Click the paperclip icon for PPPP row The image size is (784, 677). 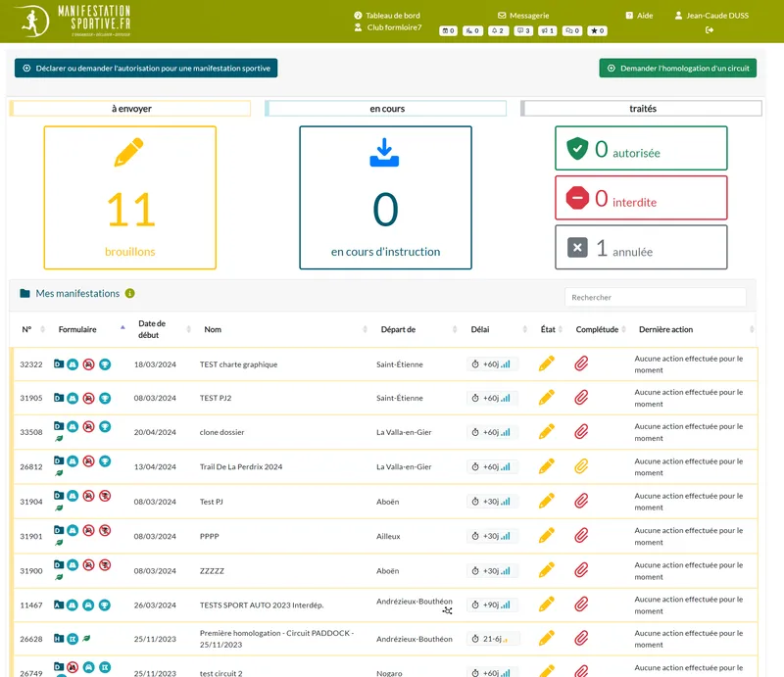[581, 536]
